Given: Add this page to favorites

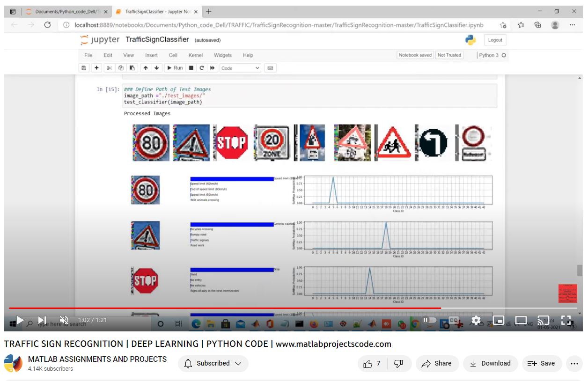Looking at the screenshot, I should [x=503, y=25].
